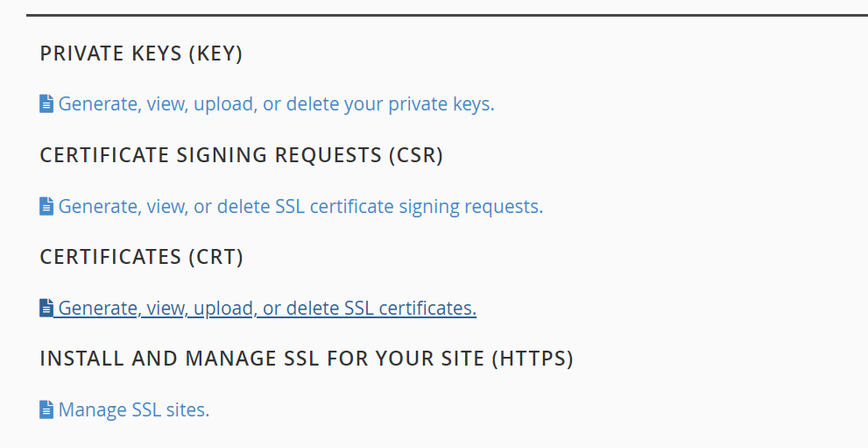Image resolution: width=868 pixels, height=448 pixels.
Task: Click the document icon beside Manage SSL sites
Action: pyautogui.click(x=46, y=410)
